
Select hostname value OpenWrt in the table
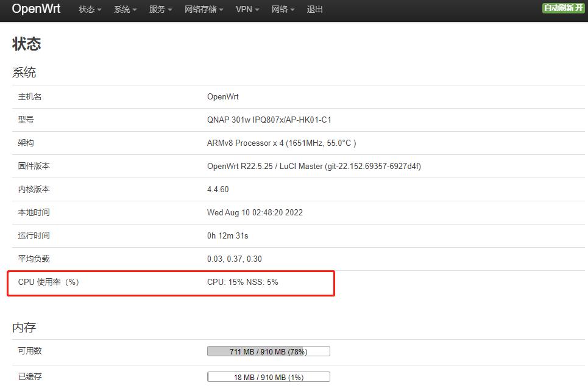[x=223, y=96]
